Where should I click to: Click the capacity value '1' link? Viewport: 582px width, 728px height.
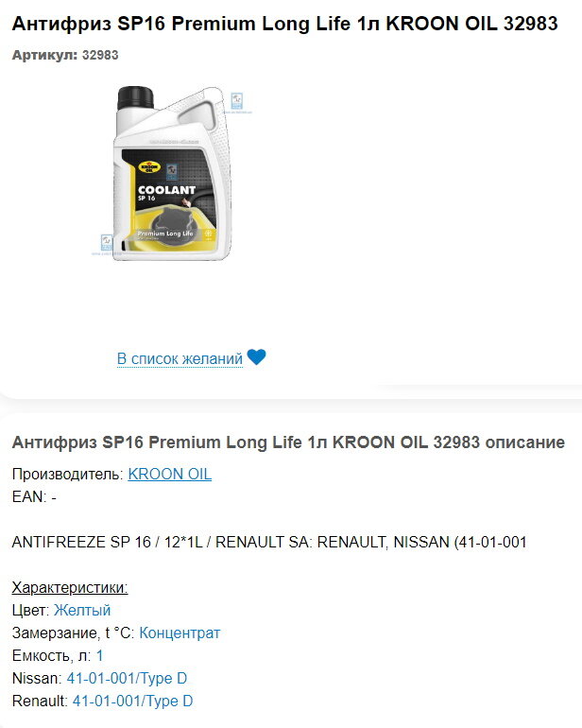(99, 655)
